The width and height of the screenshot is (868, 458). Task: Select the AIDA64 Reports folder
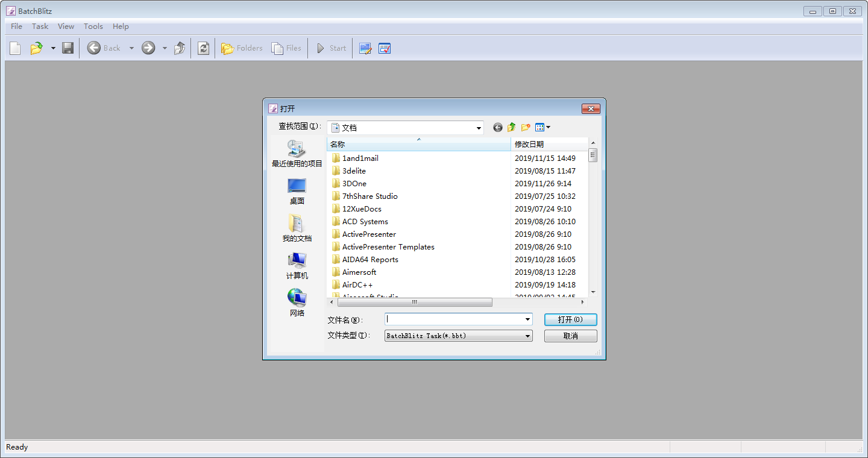point(370,260)
